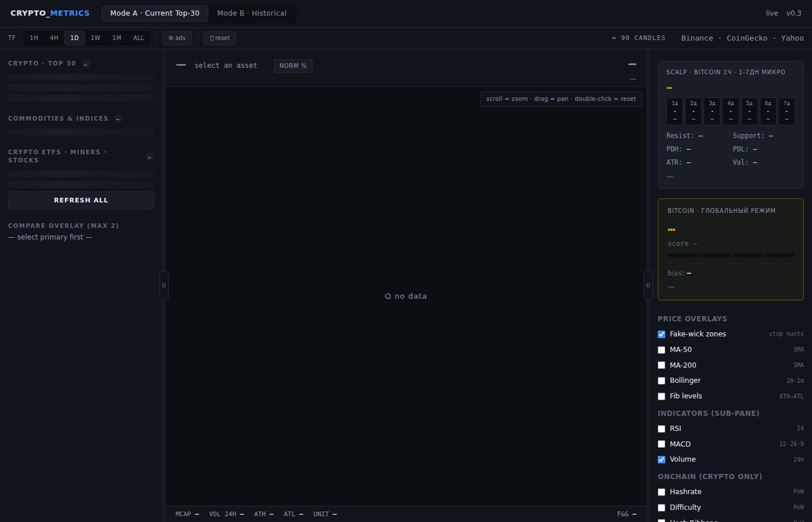Toggle the MACD indicator checkbox

pos(661,444)
